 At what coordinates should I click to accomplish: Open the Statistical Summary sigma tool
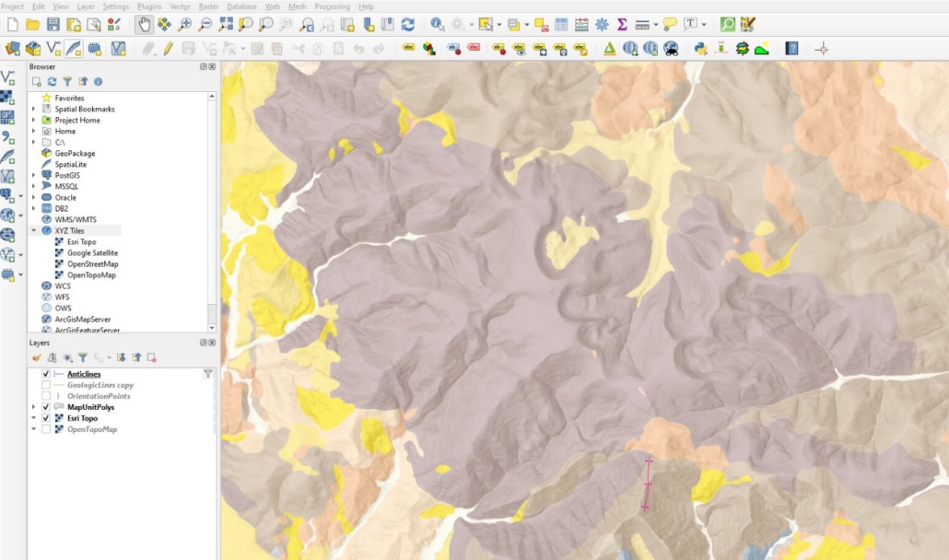(622, 25)
